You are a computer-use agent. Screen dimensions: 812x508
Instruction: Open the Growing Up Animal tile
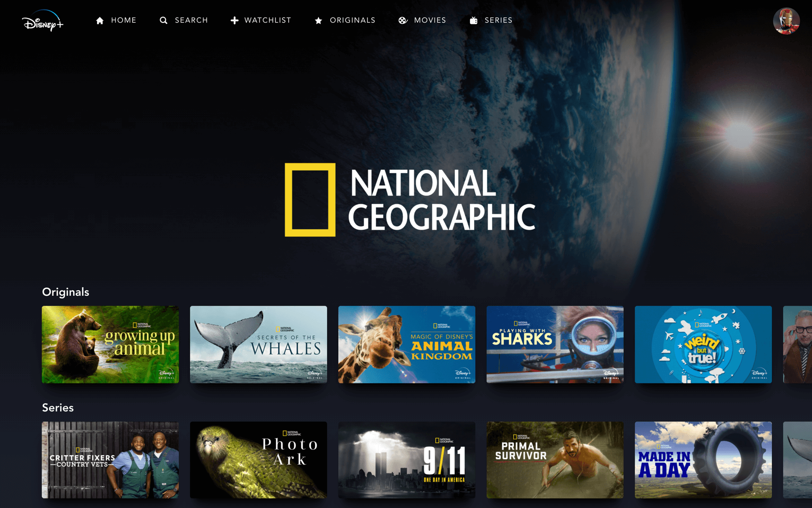[110, 345]
